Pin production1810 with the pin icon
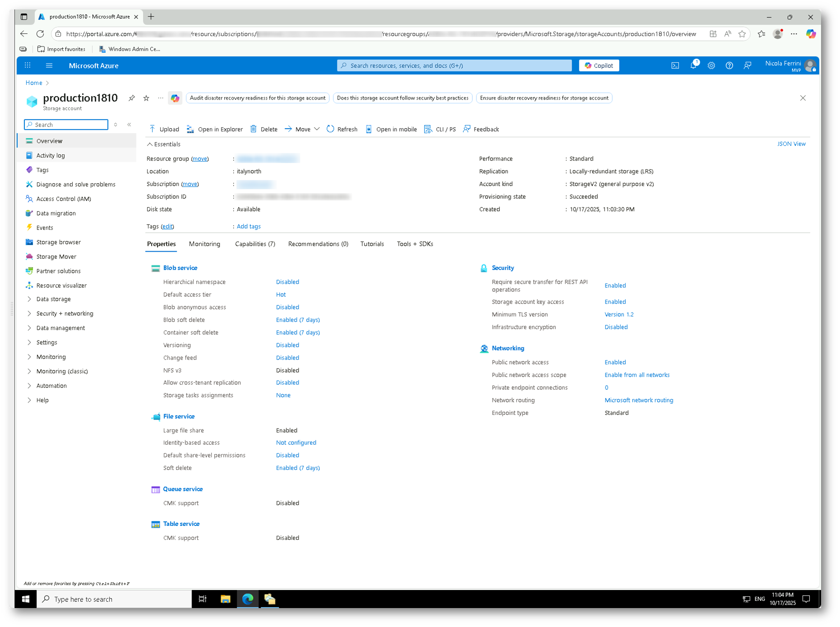 pyautogui.click(x=132, y=98)
